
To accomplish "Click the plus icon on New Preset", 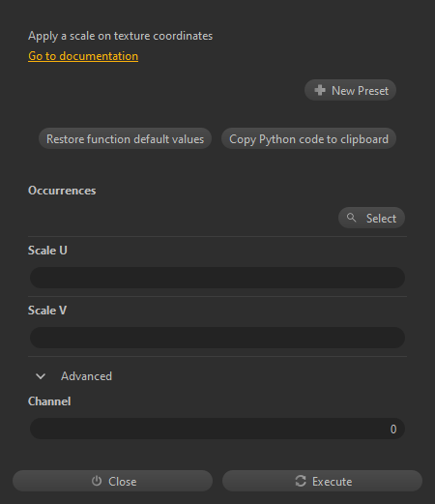I will pos(320,90).
